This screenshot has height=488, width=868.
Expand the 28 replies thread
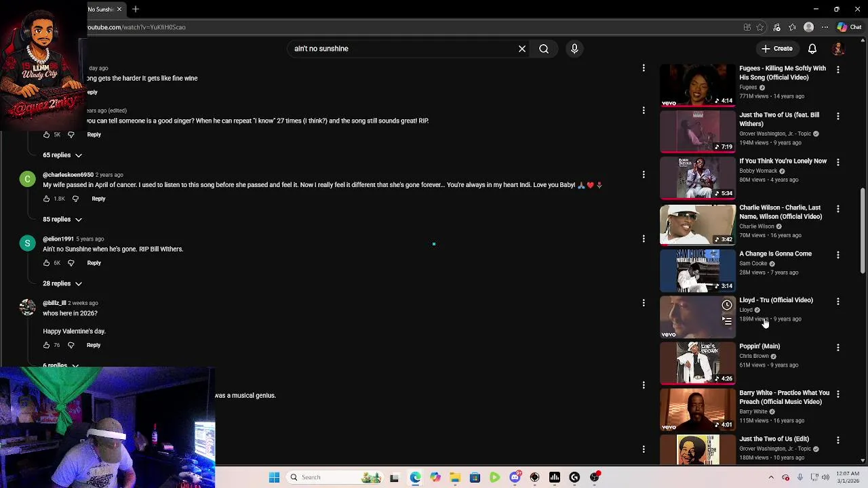click(x=62, y=283)
